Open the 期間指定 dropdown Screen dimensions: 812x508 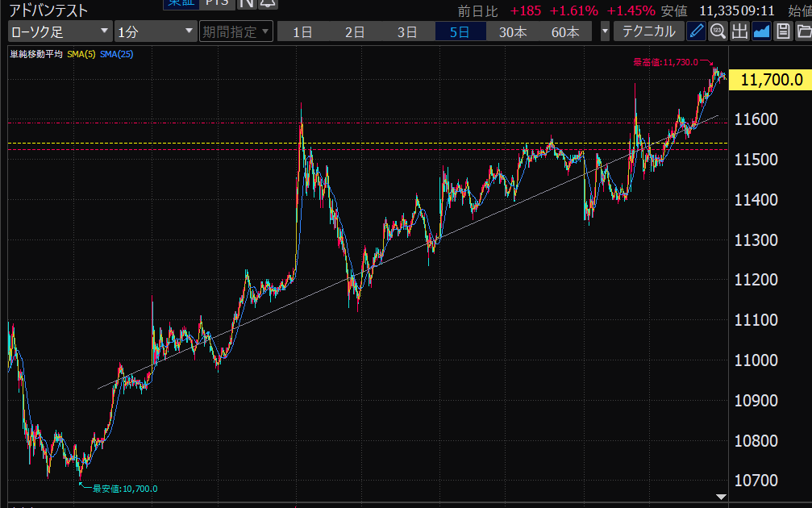point(236,31)
